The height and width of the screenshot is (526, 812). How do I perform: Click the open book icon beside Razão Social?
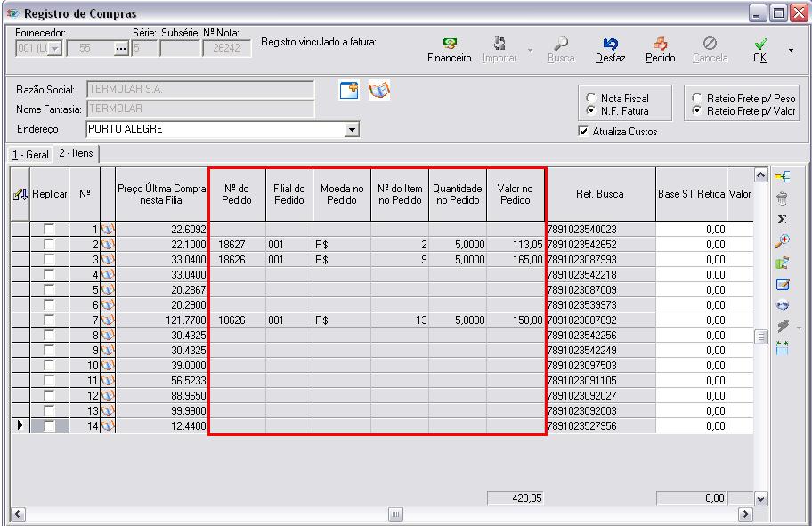(x=380, y=90)
